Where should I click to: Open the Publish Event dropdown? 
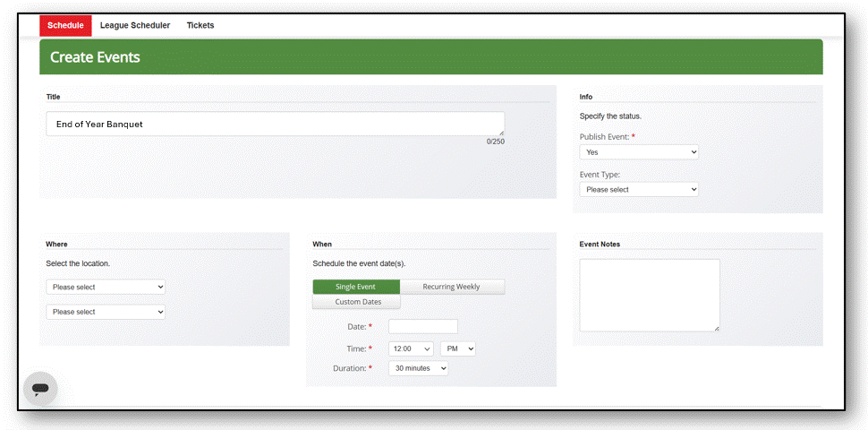(639, 151)
